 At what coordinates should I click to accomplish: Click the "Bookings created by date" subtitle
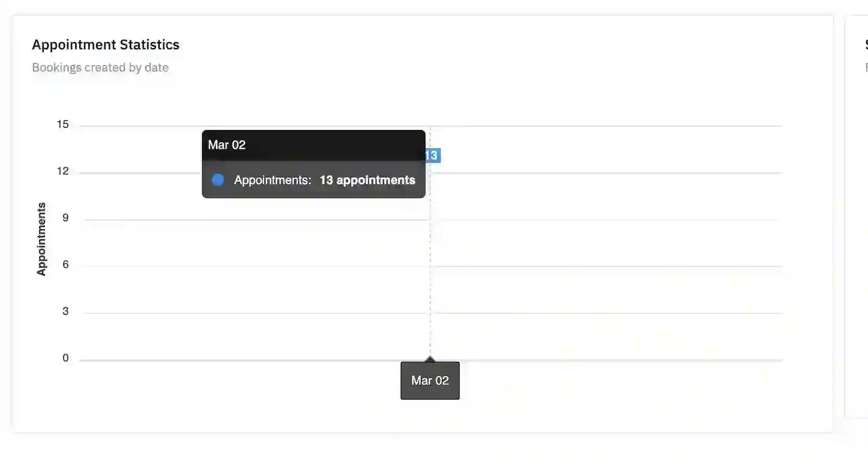coord(100,68)
